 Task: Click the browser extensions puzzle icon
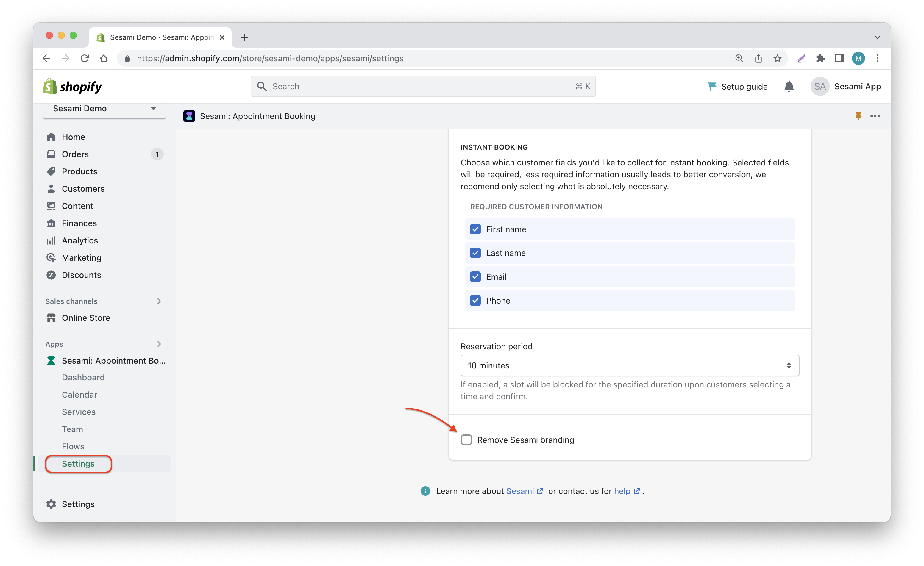tap(820, 58)
